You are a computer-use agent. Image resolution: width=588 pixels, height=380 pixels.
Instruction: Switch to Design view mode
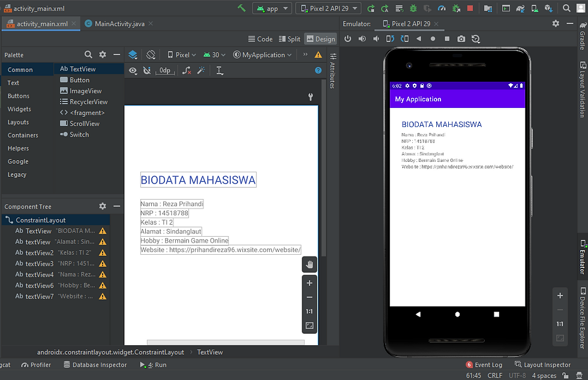click(320, 39)
